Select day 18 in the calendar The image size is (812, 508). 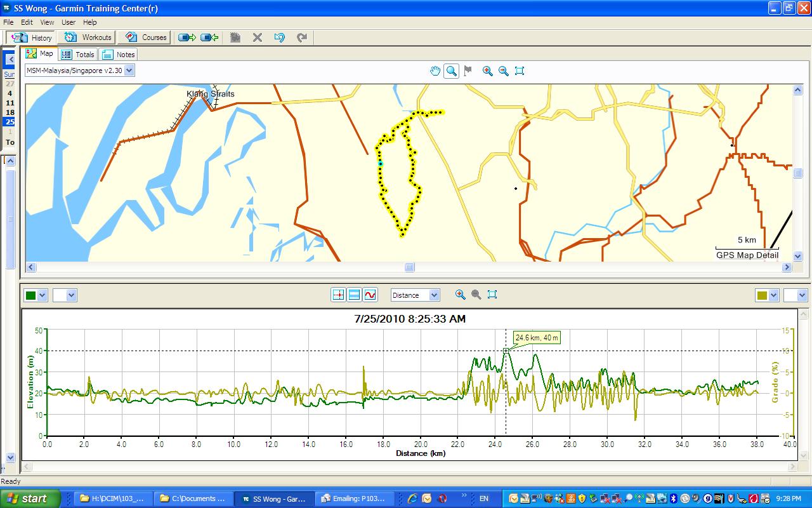[10, 112]
